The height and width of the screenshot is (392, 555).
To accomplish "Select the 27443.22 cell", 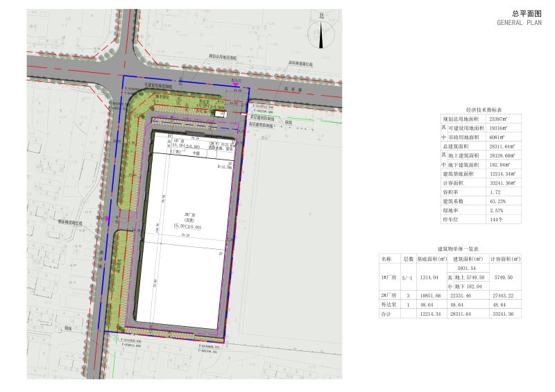I will [x=503, y=296].
